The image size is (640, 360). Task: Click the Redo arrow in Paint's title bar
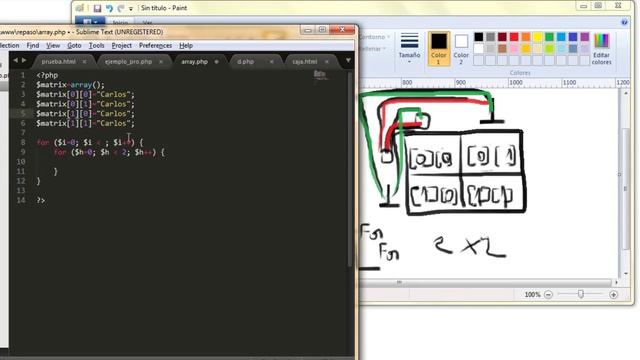pyautogui.click(x=121, y=8)
